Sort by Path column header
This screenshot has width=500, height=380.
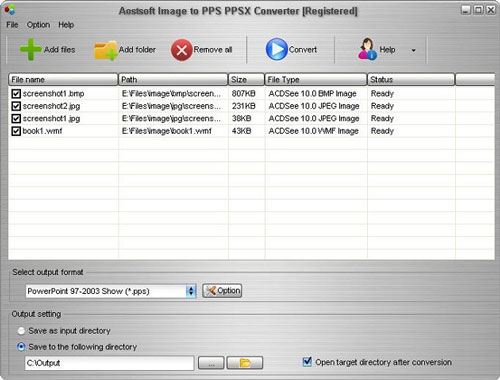[173, 80]
